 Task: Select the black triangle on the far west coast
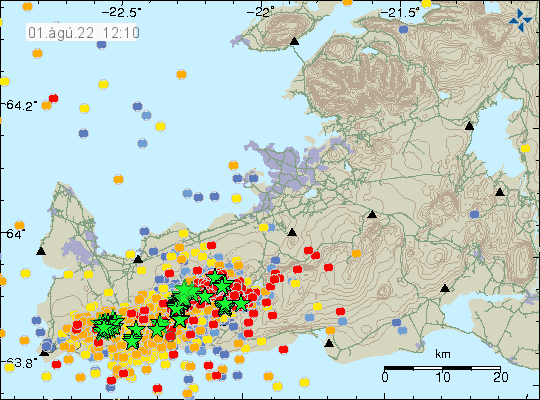(x=41, y=251)
